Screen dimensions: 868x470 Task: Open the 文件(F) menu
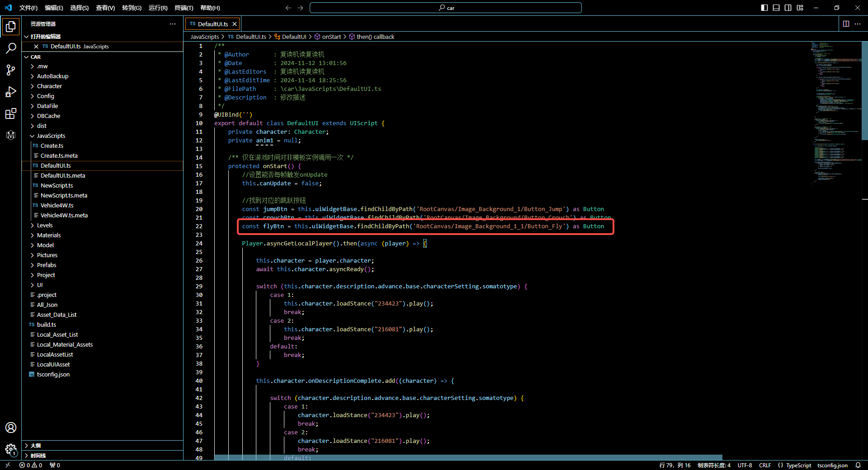click(28, 8)
